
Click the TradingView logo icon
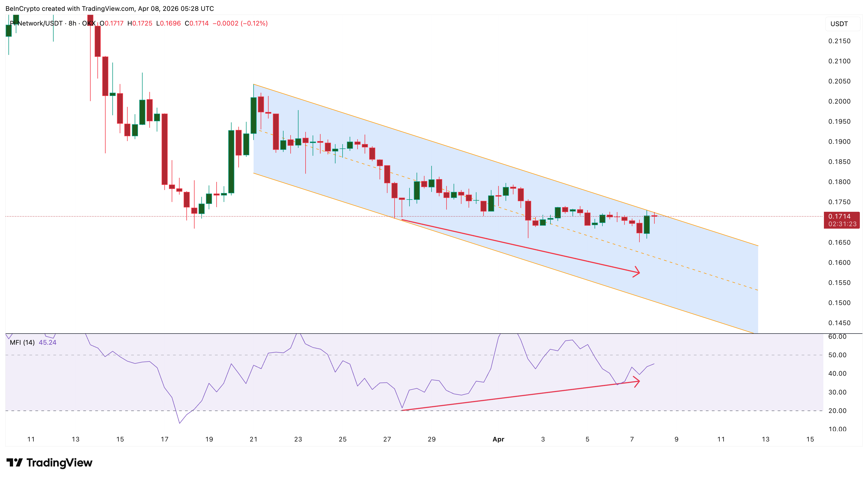14,462
